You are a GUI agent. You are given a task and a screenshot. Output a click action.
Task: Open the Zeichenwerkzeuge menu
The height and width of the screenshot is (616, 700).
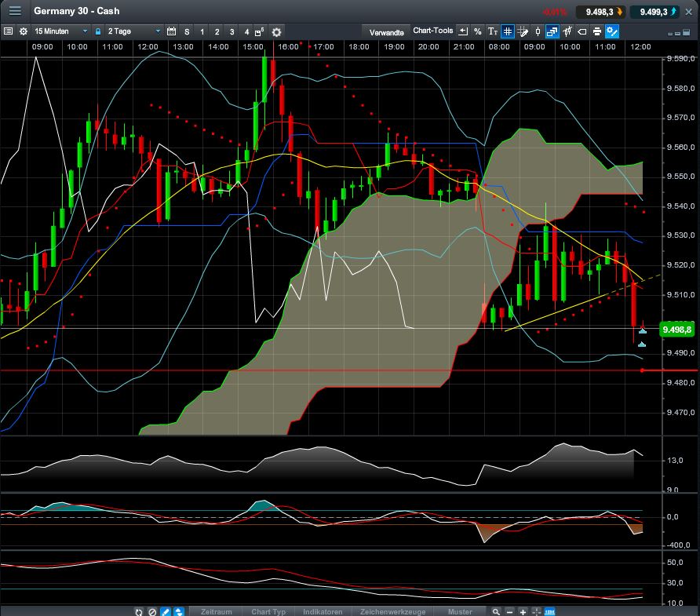pyautogui.click(x=393, y=611)
